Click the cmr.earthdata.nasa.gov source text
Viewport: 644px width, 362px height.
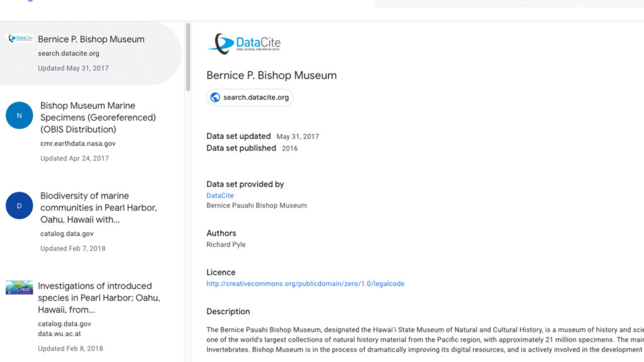[x=78, y=144]
